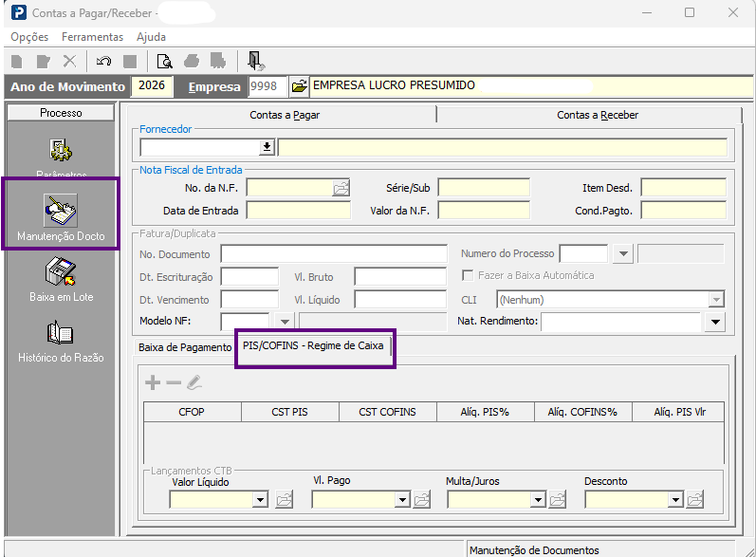Click the Processo button
Viewport: 756px width, 557px height.
point(61,113)
